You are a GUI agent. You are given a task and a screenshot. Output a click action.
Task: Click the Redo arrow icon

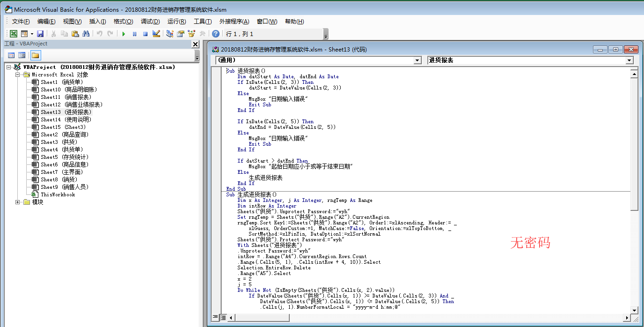110,34
